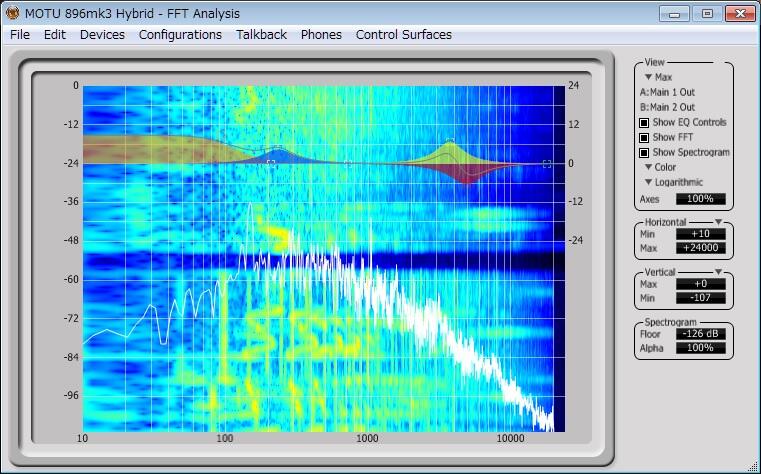The image size is (761, 474).
Task: Maximize the FFT Analysis window
Action: [708, 14]
